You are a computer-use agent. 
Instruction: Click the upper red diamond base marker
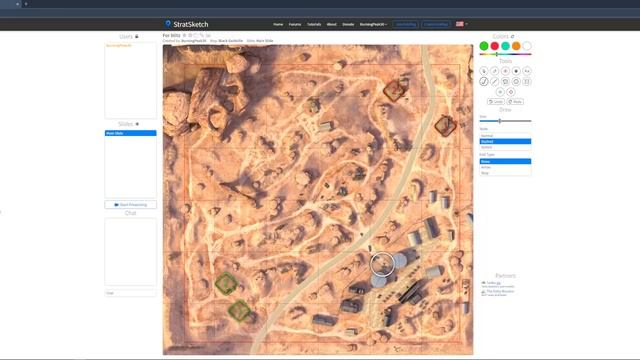(x=394, y=90)
